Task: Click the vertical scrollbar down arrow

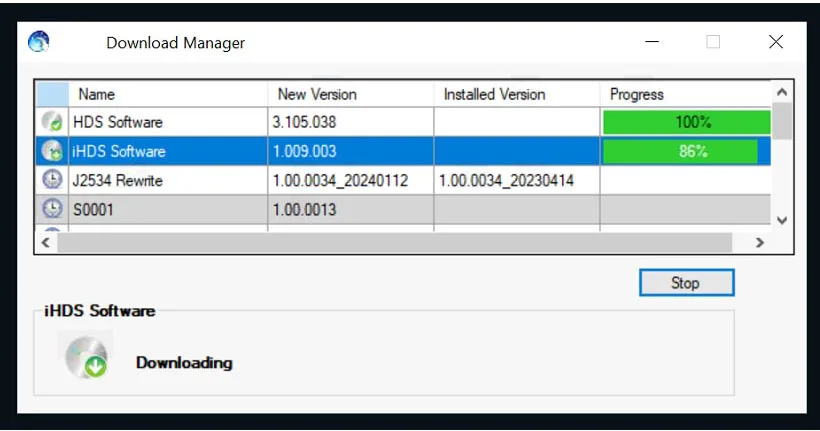Action: tap(782, 220)
